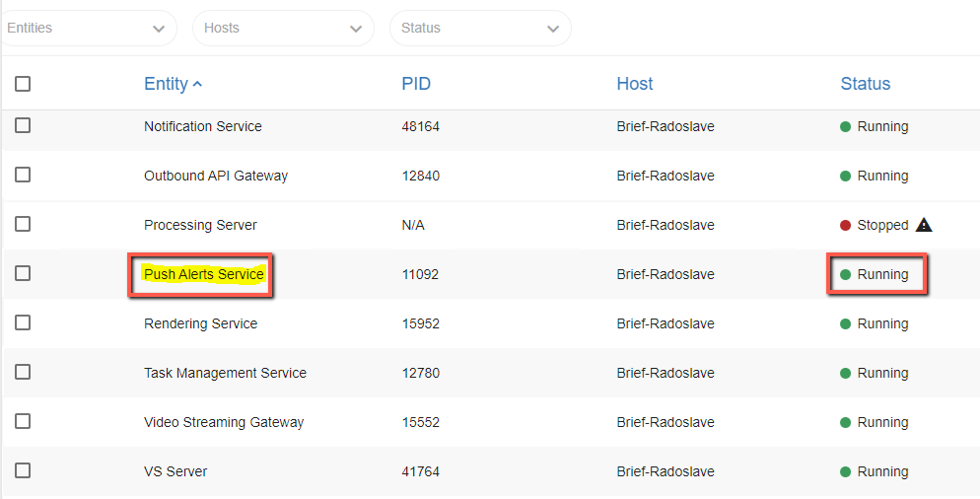This screenshot has height=499, width=980.
Task: Sort the table by Host column
Action: point(634,84)
